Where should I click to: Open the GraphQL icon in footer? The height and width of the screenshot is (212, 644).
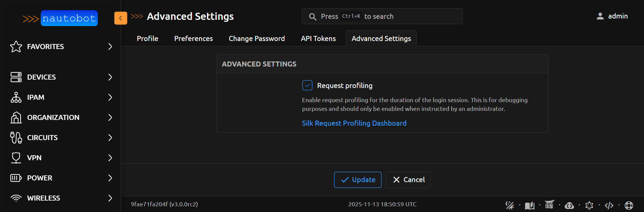589,205
